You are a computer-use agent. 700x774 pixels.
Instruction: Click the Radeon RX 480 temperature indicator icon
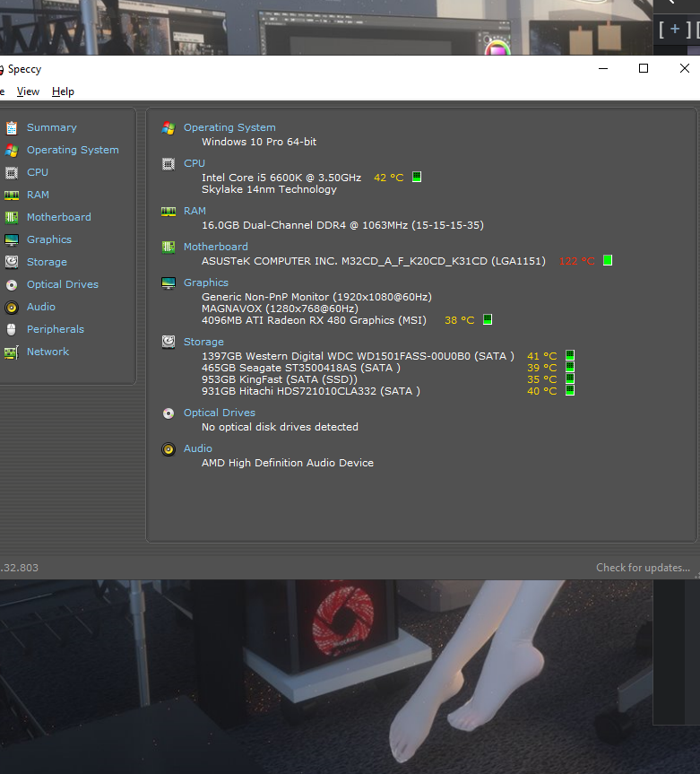point(488,319)
